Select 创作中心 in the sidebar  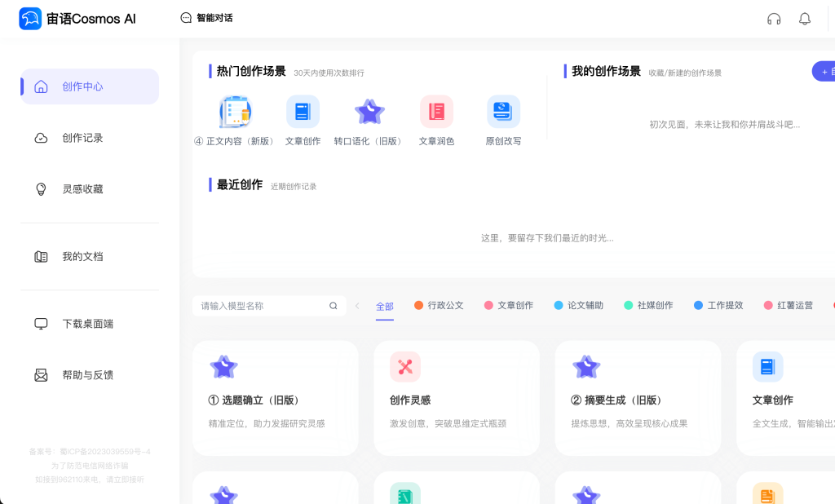click(90, 86)
